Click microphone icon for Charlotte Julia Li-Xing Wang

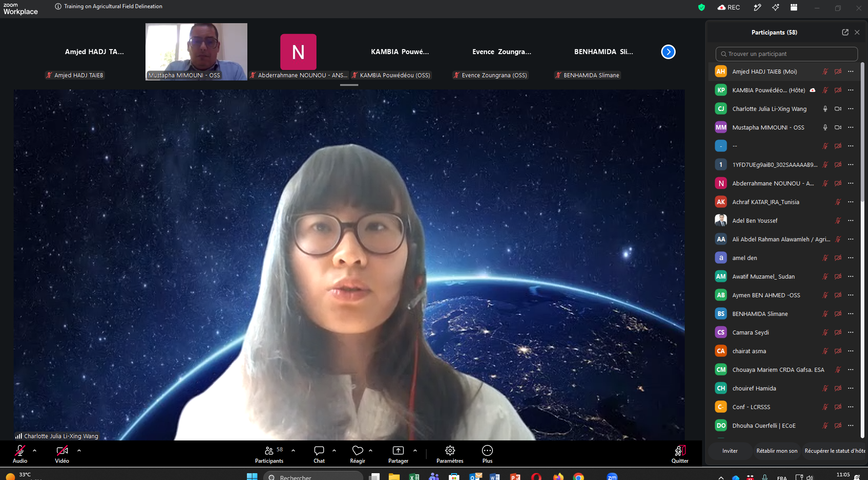click(x=825, y=109)
